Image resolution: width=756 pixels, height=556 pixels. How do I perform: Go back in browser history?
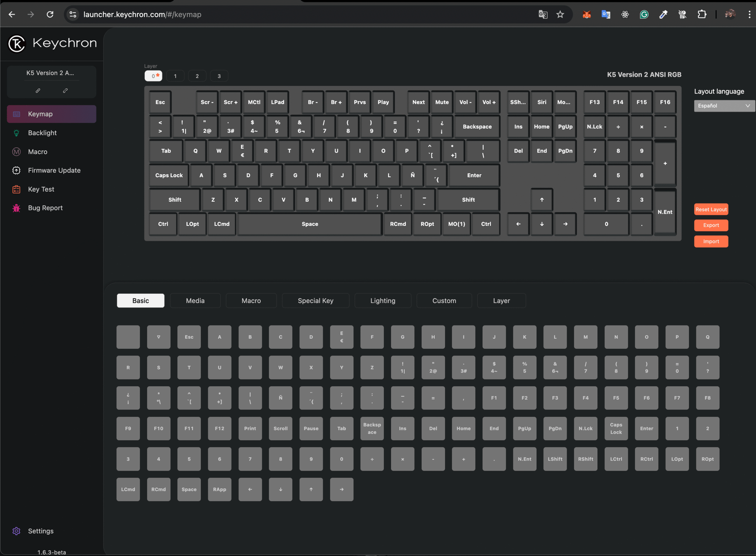tap(12, 14)
